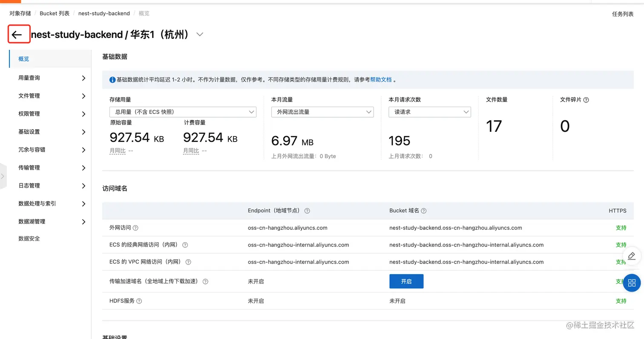Click the 月同比 label under 计费容量
The image size is (644, 339).
191,151
